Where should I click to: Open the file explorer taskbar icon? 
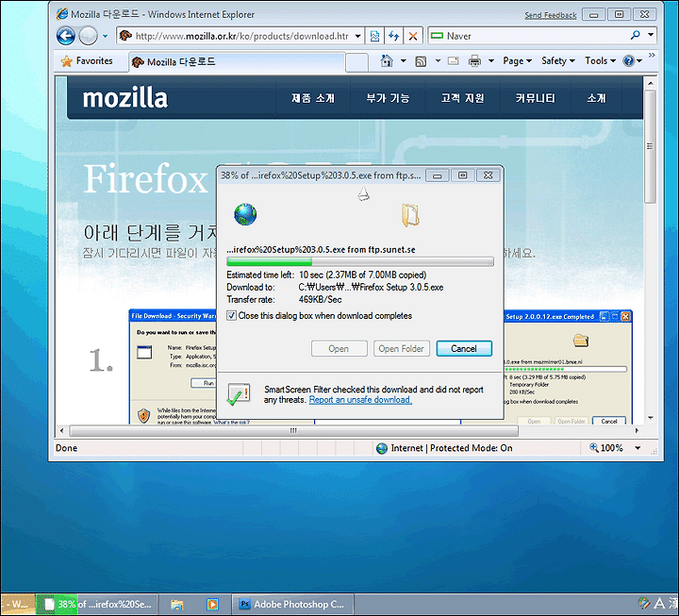[176, 605]
